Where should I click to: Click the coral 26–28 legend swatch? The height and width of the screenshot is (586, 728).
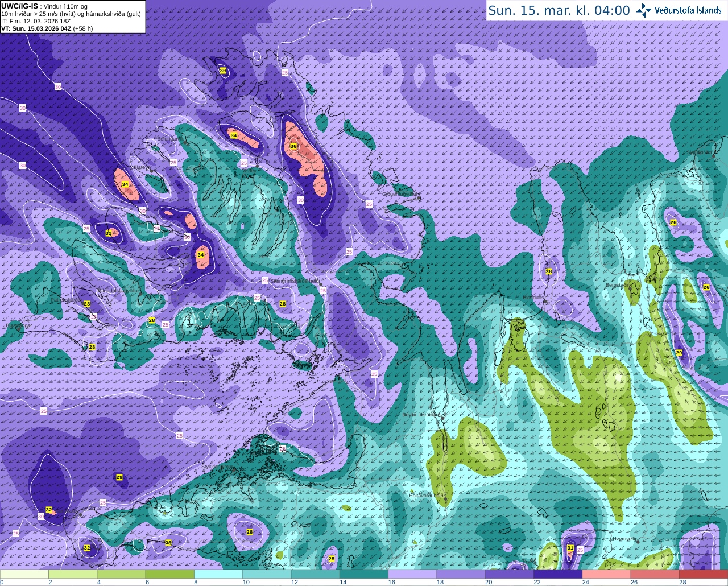pos(655,573)
